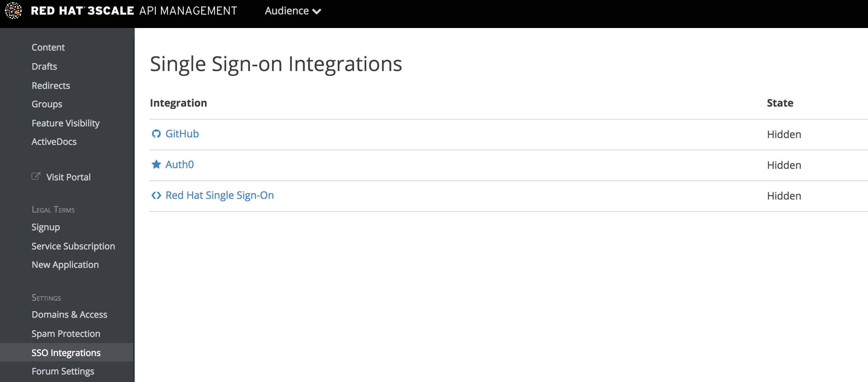Click the GitHub Octocat brand icon
This screenshot has width=868, height=382.
pos(157,133)
